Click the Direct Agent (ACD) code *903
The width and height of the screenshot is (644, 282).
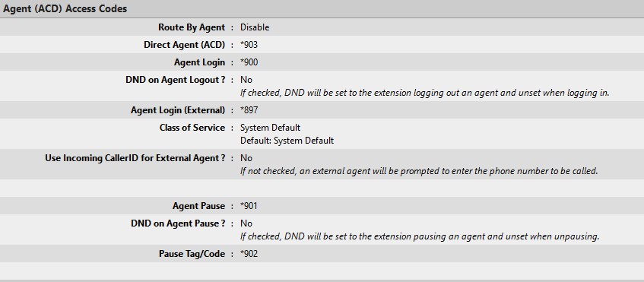(x=249, y=45)
